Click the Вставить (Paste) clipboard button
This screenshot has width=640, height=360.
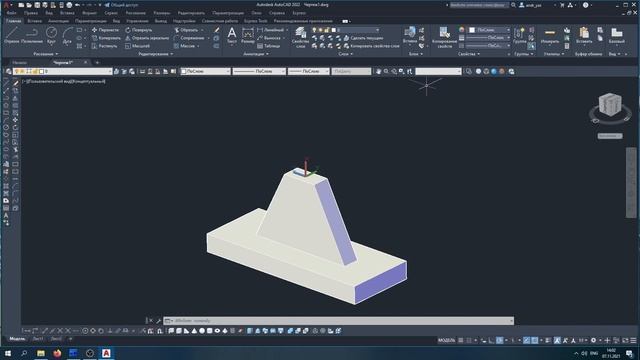pos(584,36)
